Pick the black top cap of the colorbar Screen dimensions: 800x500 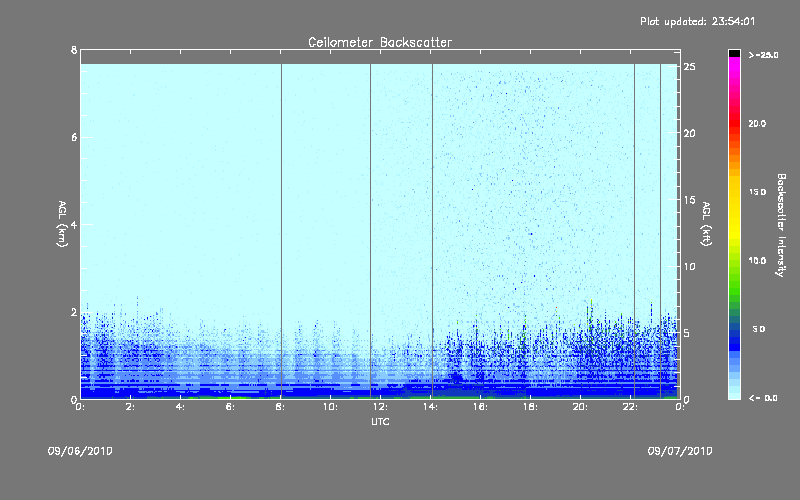click(734, 53)
